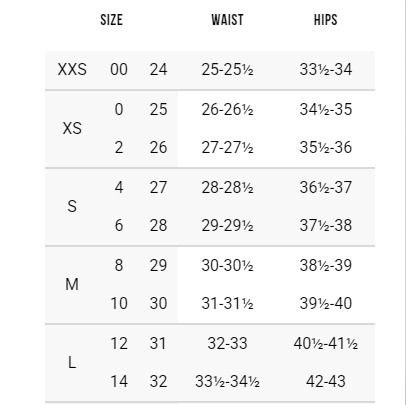This screenshot has width=406, height=405.
Task: Click the numeric size 12 cell
Action: (x=119, y=343)
